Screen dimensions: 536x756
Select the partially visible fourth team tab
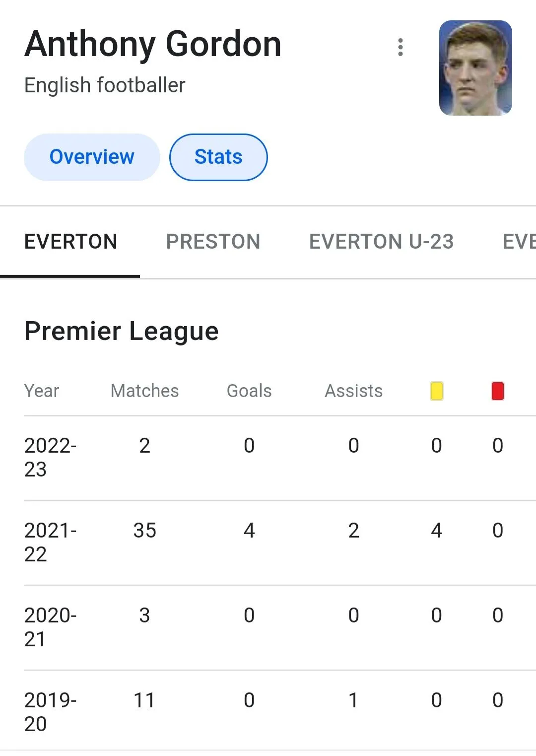click(519, 242)
